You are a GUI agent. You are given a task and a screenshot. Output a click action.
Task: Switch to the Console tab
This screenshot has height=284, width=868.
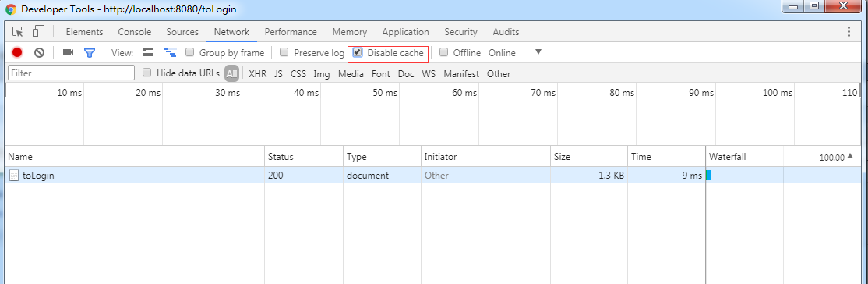[x=135, y=32]
